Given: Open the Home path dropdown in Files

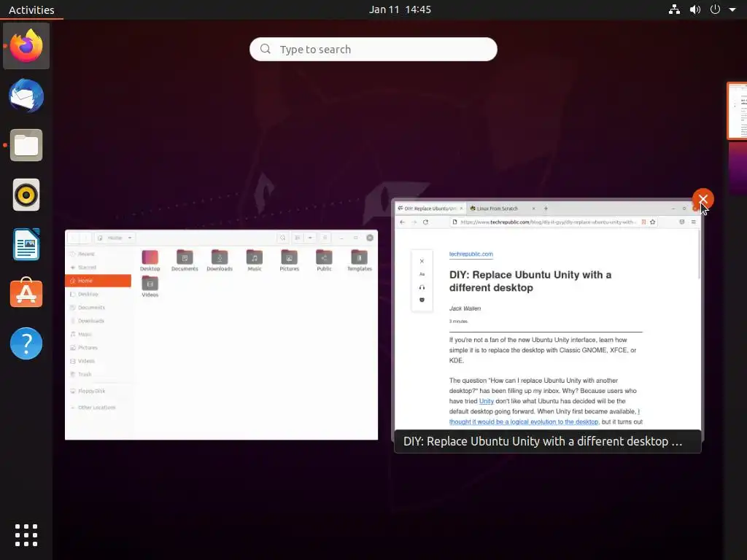Looking at the screenshot, I should click(x=115, y=238).
